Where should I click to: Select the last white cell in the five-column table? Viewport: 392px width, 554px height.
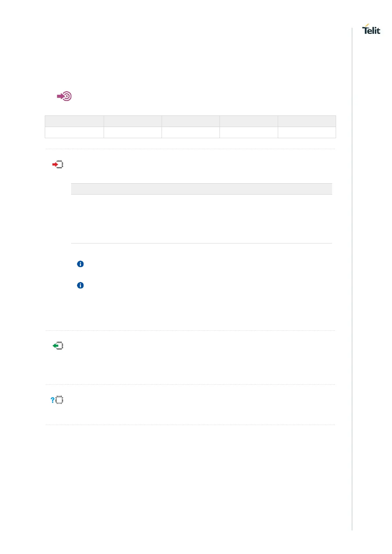click(x=307, y=132)
